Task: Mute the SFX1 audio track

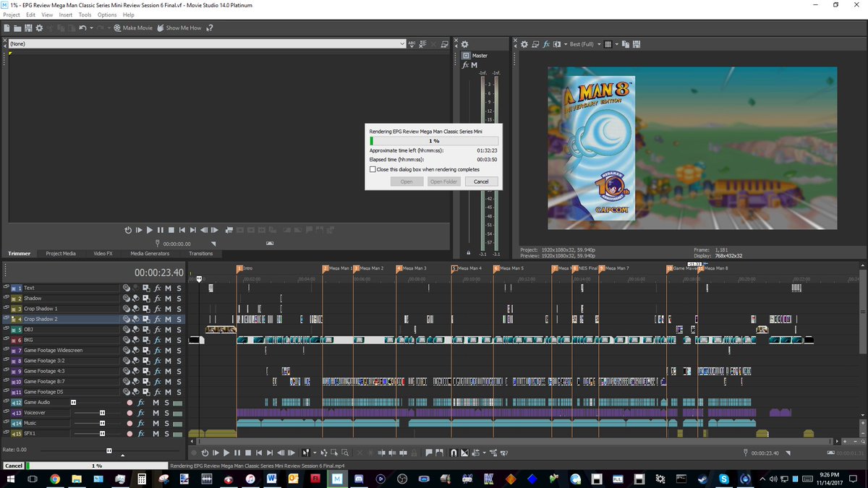Action: pos(156,434)
